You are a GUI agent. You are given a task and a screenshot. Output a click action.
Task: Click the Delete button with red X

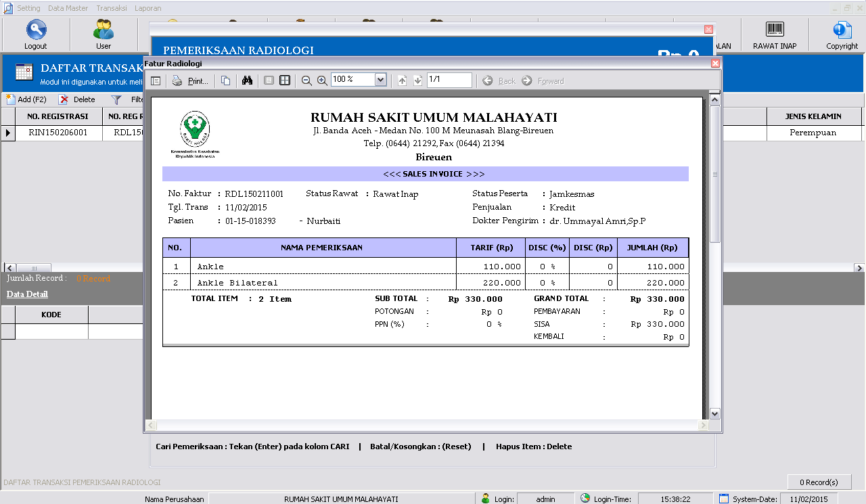76,99
